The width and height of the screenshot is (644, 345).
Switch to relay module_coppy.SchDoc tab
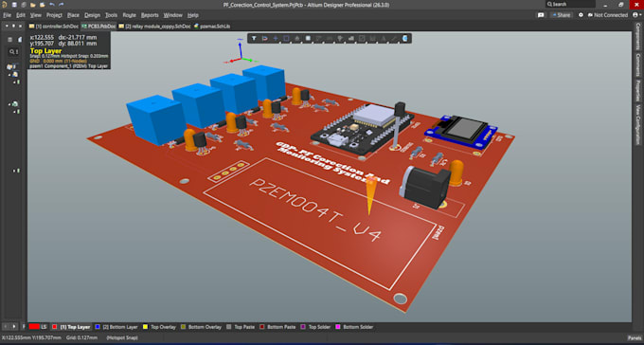[154, 26]
